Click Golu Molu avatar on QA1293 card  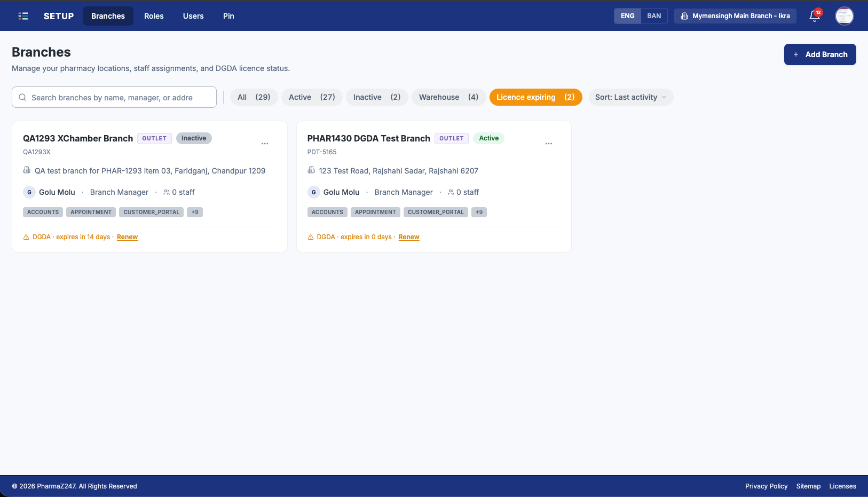click(29, 192)
